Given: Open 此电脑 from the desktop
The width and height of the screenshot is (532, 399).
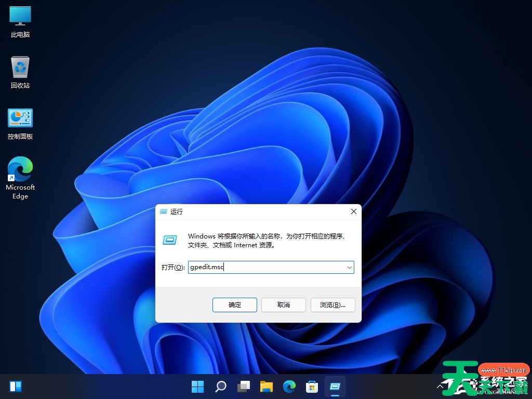Looking at the screenshot, I should (x=20, y=16).
